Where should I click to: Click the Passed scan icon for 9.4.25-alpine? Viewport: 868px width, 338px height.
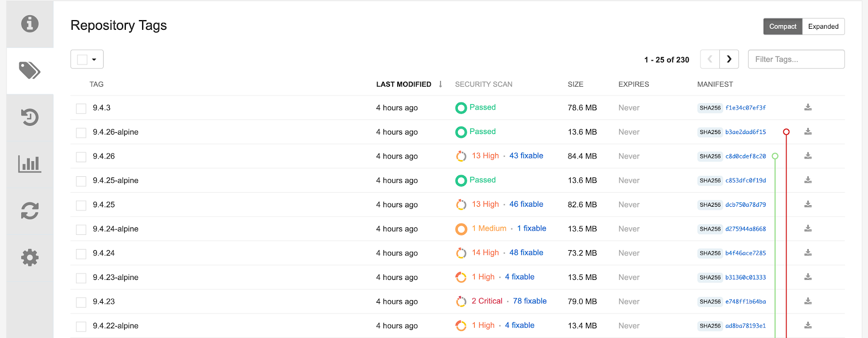pos(461,180)
